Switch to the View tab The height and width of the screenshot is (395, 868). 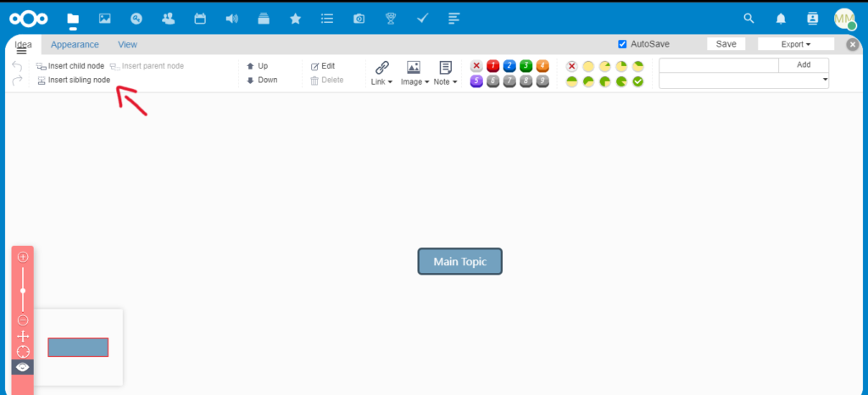click(x=127, y=44)
